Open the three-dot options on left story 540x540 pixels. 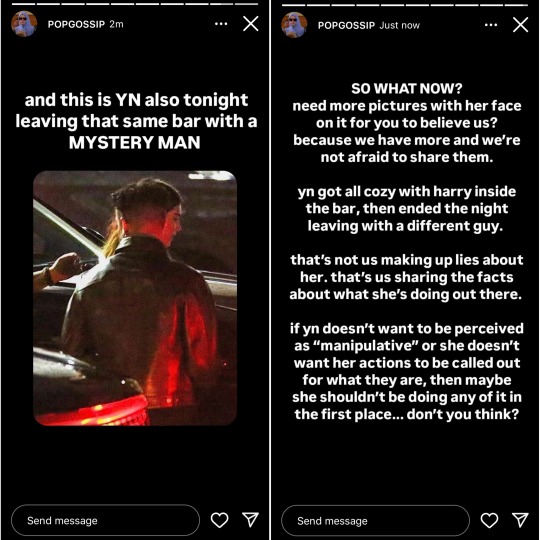[221, 24]
